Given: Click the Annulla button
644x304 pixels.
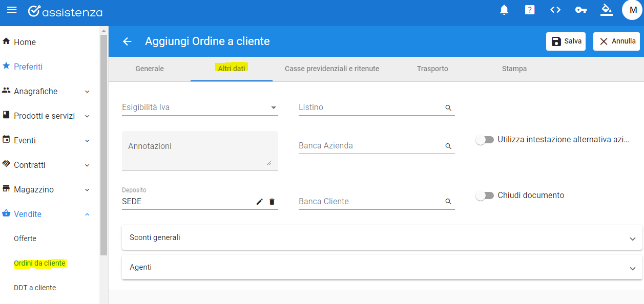Looking at the screenshot, I should click(x=616, y=41).
